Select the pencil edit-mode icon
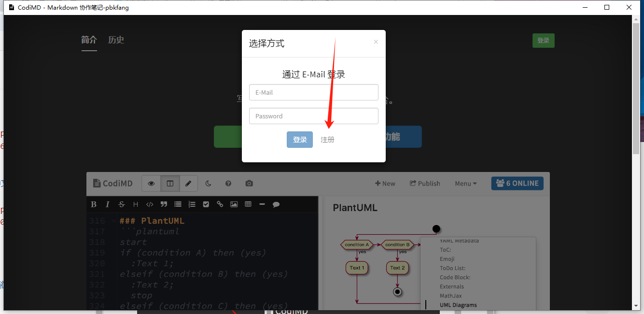Screen dimensions: 644x314 coord(189,184)
